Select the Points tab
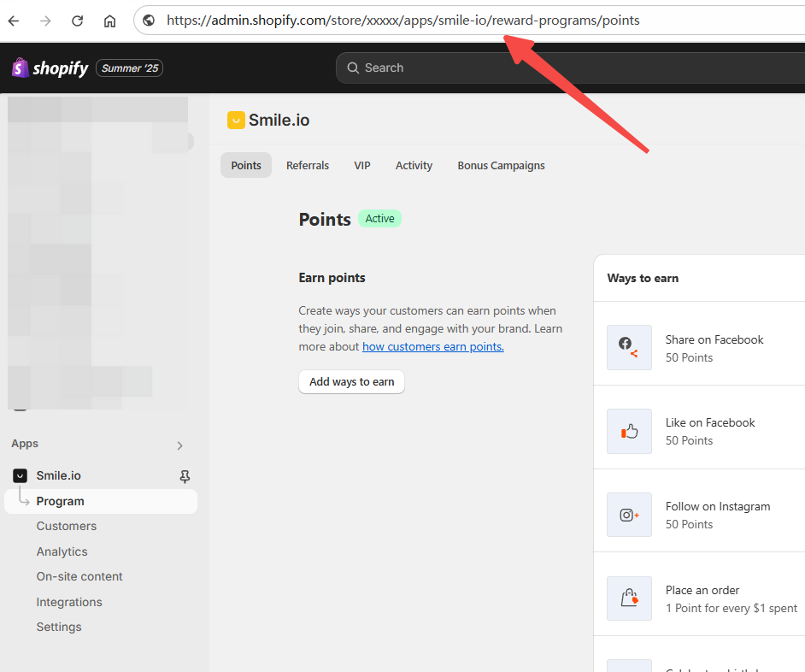Image resolution: width=805 pixels, height=672 pixels. click(x=246, y=165)
